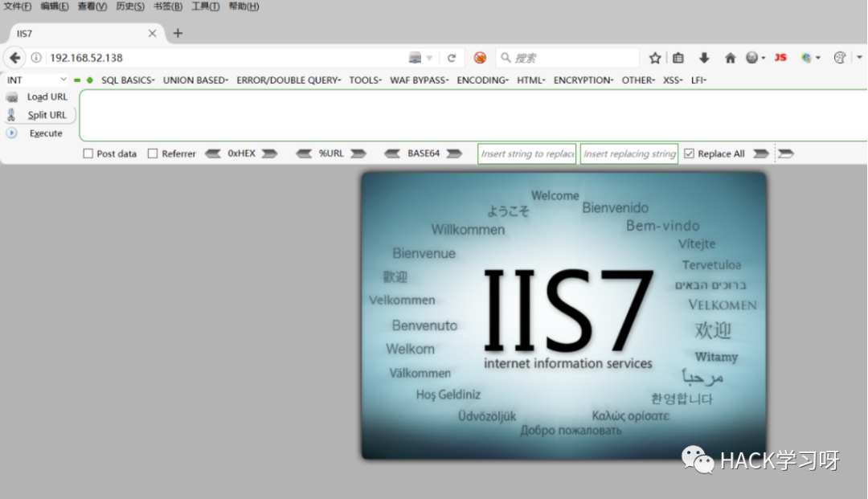Decode %URL with the left arrow

[304, 153]
